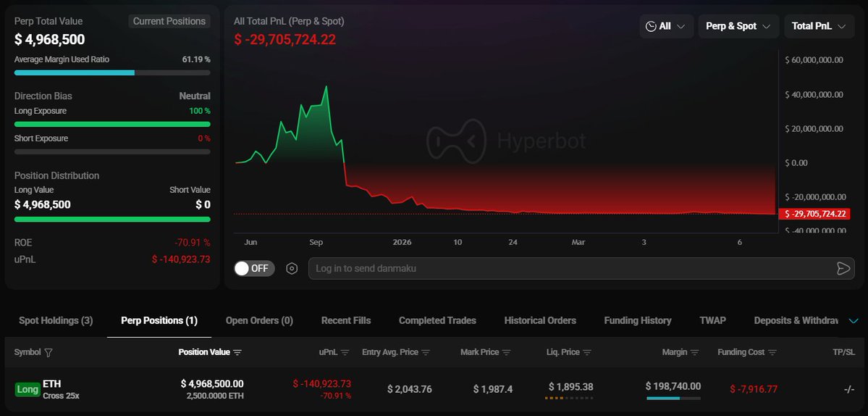Select the Perp Positions (1) tab

pyautogui.click(x=159, y=321)
